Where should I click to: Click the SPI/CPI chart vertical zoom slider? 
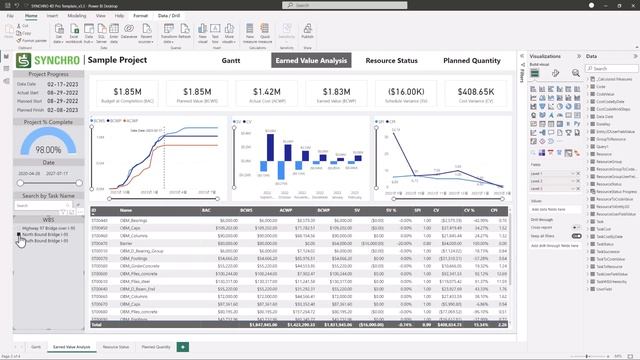376,158
